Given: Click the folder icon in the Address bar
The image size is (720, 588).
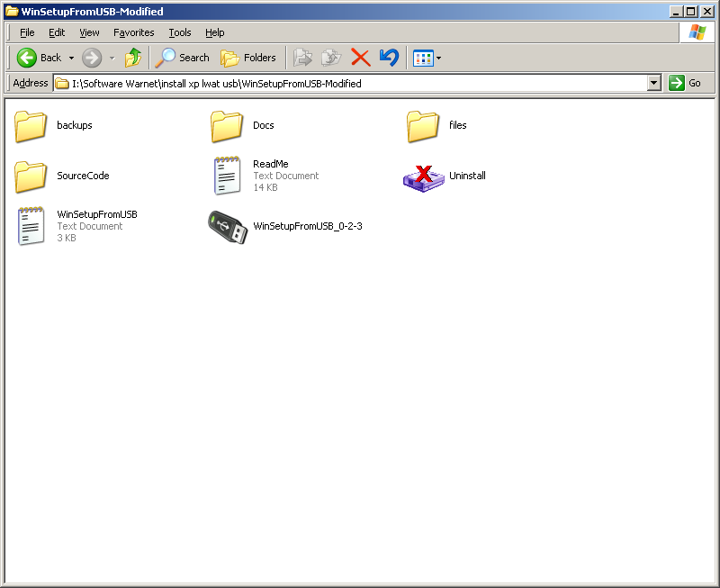Looking at the screenshot, I should coord(62,84).
